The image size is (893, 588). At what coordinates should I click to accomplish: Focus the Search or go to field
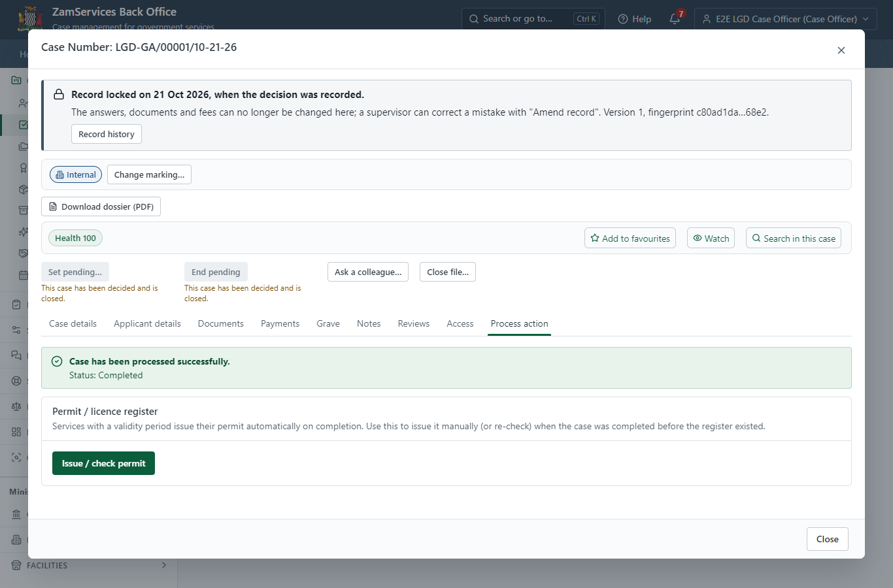[533, 19]
